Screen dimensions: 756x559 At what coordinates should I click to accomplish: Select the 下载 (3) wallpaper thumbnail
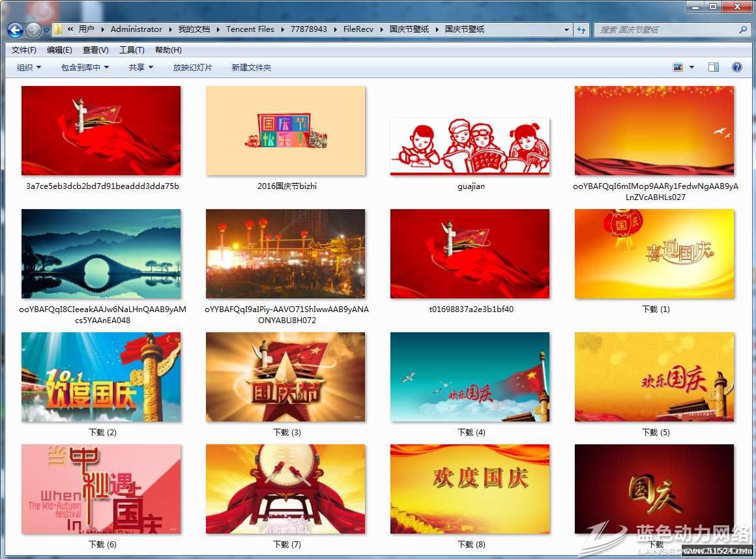285,377
